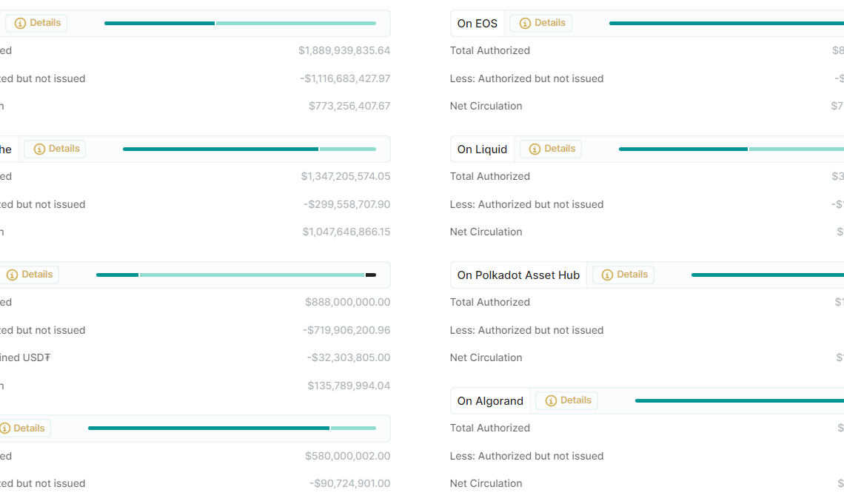844x504 pixels.
Task: Click info icon in Details above $888,000,000.00 total
Action: 13,275
